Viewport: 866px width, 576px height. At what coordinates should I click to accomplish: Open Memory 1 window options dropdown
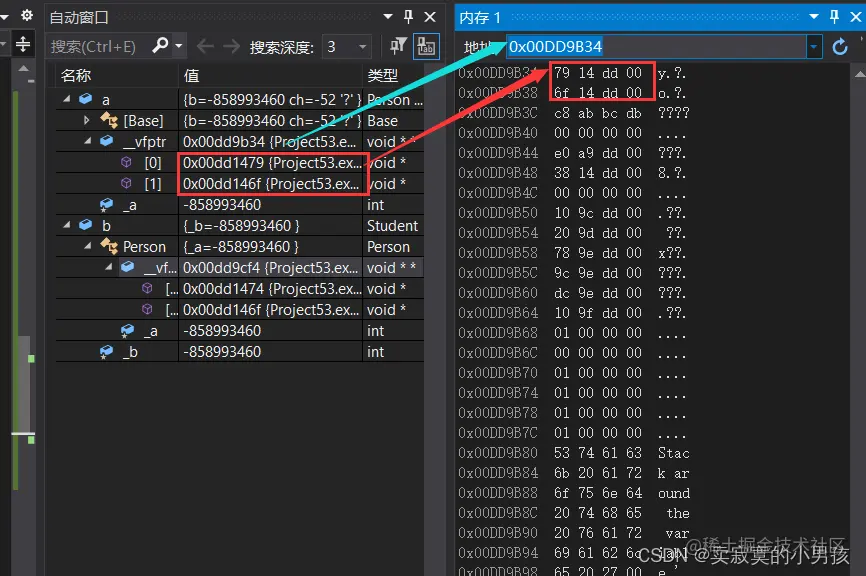(814, 17)
